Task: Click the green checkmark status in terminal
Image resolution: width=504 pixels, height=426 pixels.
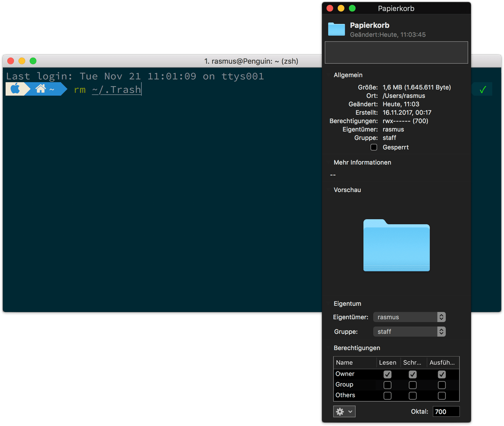Action: coord(483,90)
